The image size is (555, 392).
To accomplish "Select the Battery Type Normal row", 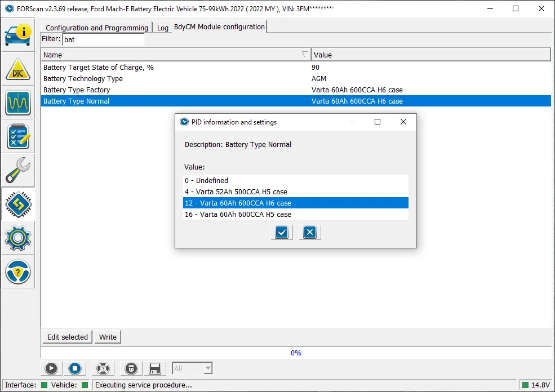I will (296, 101).
